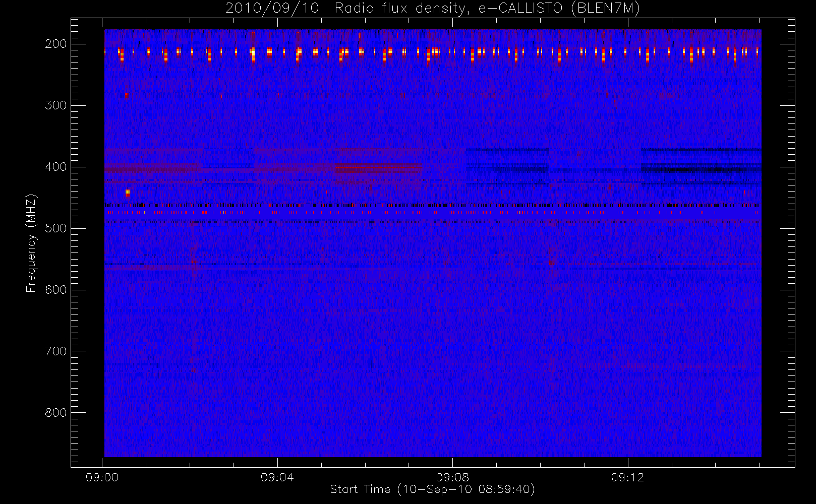Click the 'Start Time (10-Sep-10 08:59:40)' label
This screenshot has width=816, height=504.
432,489
